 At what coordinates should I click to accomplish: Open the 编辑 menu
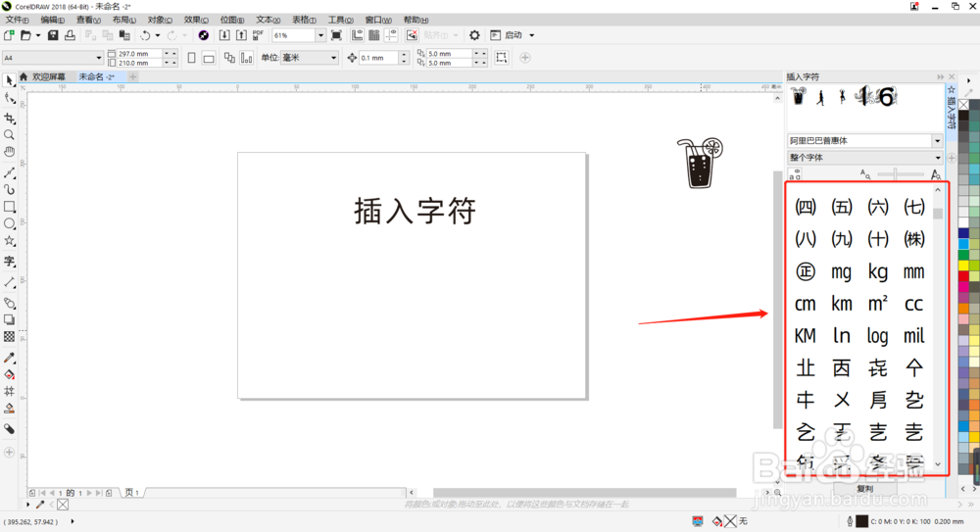pos(53,20)
